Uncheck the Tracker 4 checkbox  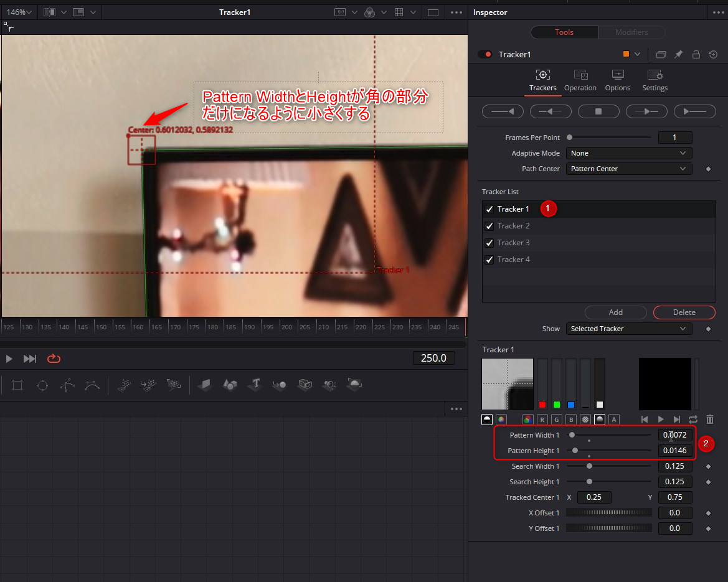tap(489, 260)
